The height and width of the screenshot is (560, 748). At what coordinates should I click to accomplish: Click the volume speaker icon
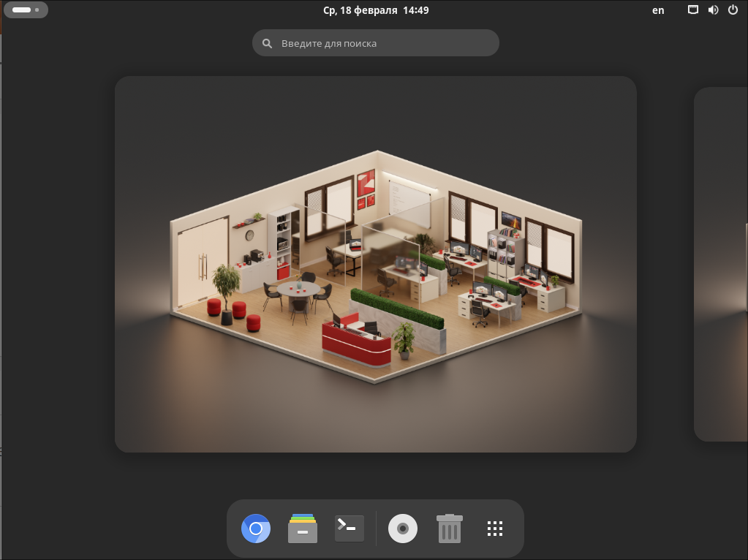[x=714, y=10]
